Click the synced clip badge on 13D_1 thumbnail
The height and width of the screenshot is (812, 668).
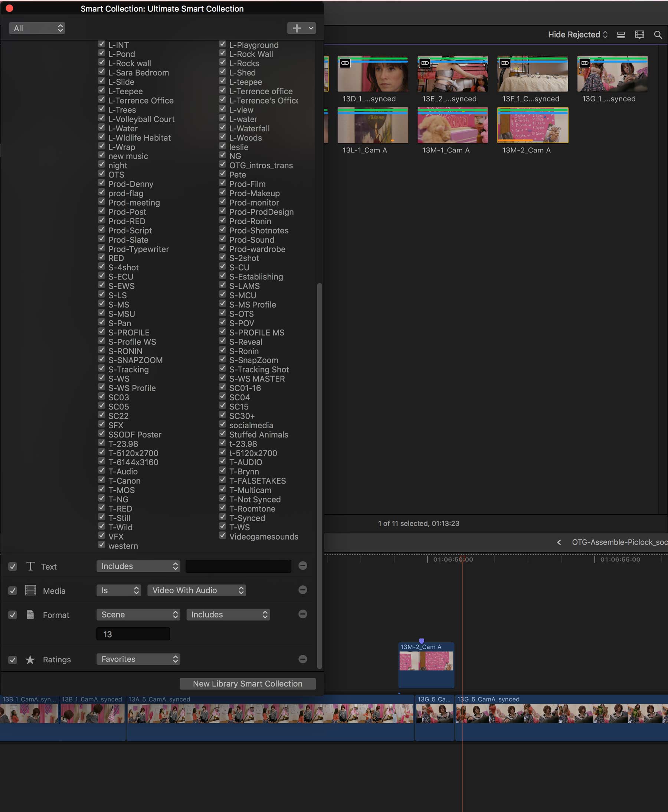(x=345, y=63)
